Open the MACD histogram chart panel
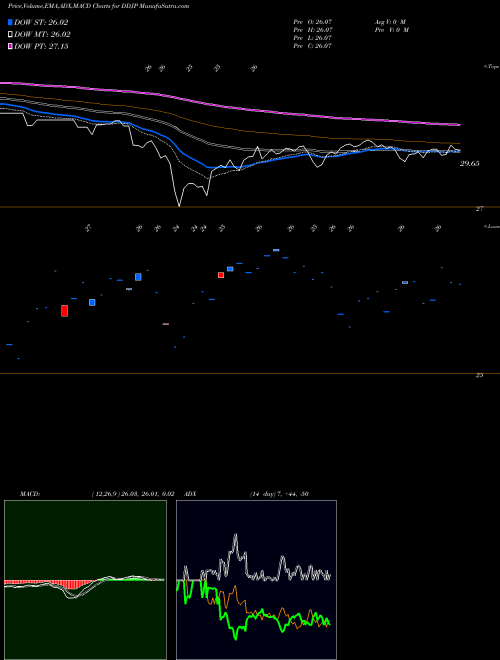Image resolution: width=500 pixels, height=660 pixels. (x=85, y=580)
